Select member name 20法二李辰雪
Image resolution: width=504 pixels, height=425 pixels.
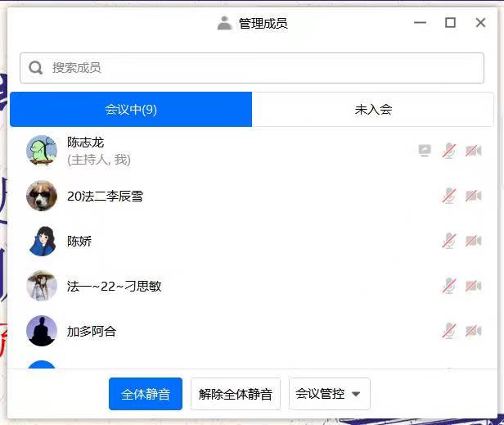click(105, 196)
